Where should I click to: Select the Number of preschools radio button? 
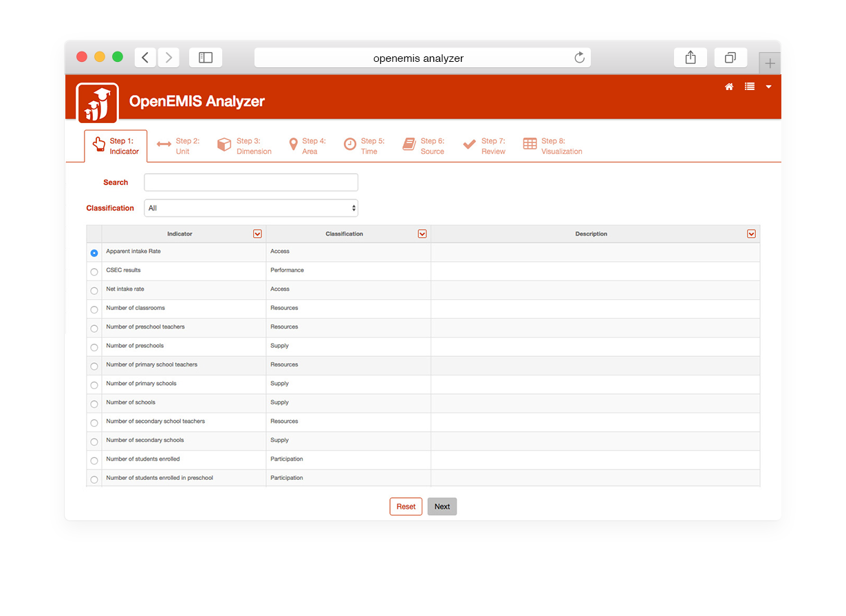click(94, 347)
